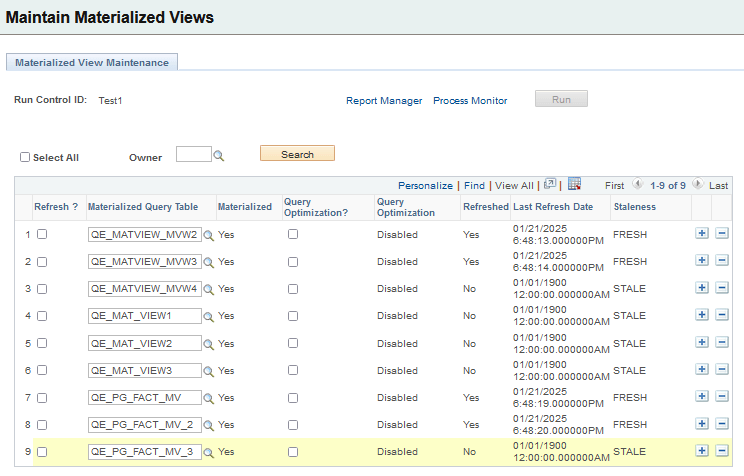Tick Refresh checkbox for QE_MATVIEW_MVW2
The width and height of the screenshot is (744, 476).
pyautogui.click(x=42, y=234)
